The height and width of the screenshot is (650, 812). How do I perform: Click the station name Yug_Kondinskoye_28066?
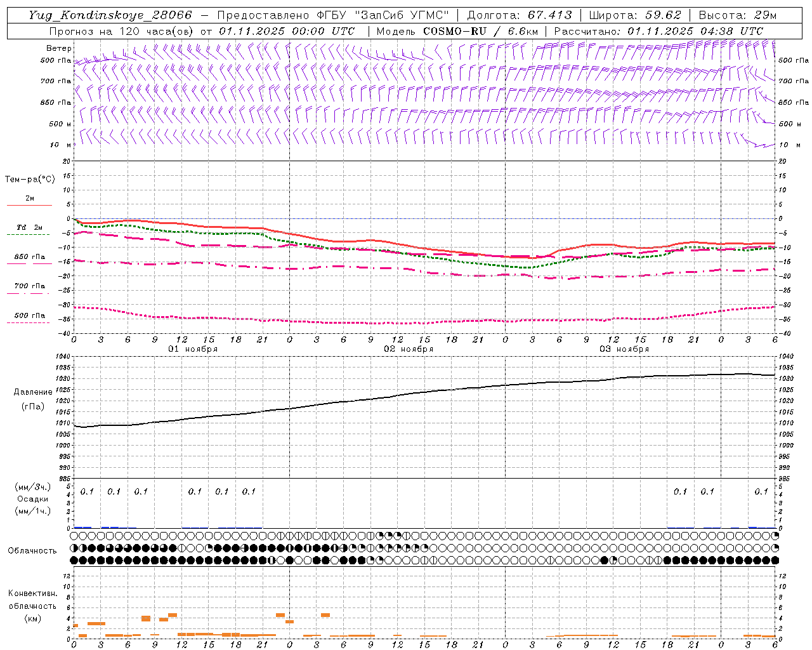pos(110,16)
